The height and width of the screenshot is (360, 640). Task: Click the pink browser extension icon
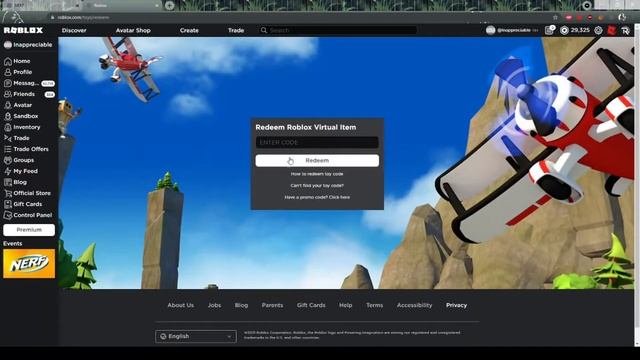569,18
